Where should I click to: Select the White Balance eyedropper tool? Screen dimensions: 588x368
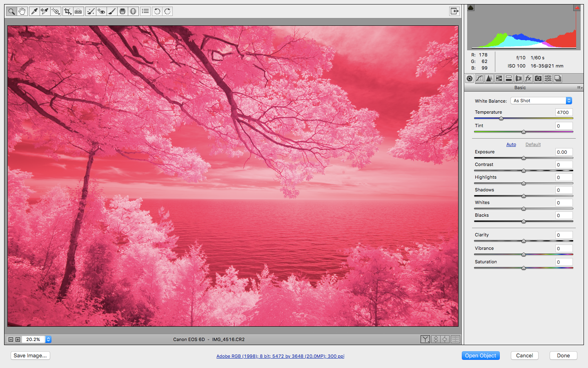pyautogui.click(x=33, y=11)
